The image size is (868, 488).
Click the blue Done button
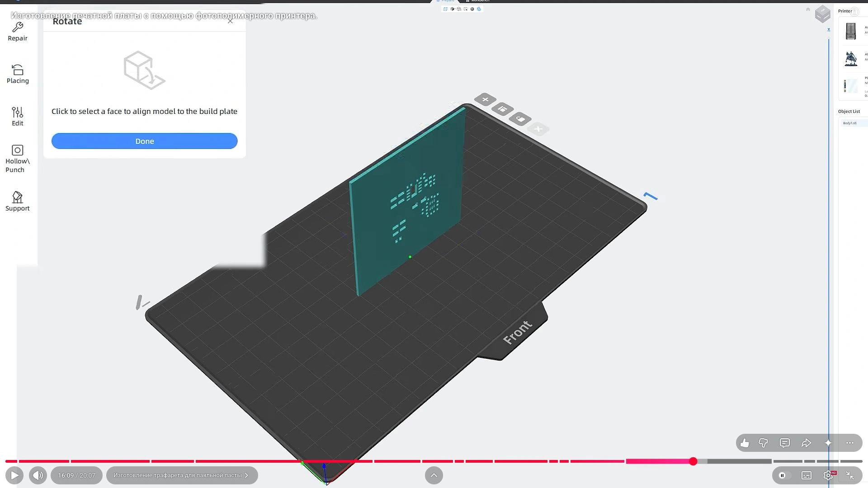[x=145, y=141]
